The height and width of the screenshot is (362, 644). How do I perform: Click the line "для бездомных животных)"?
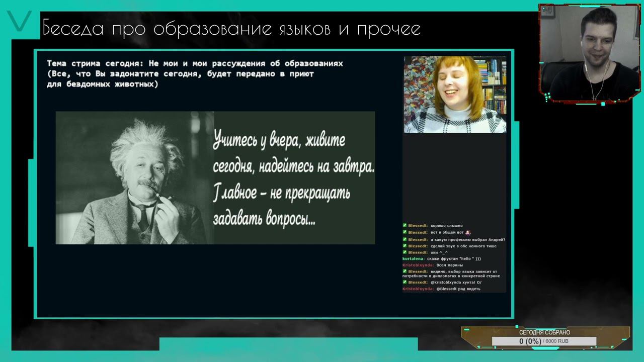pyautogui.click(x=102, y=84)
